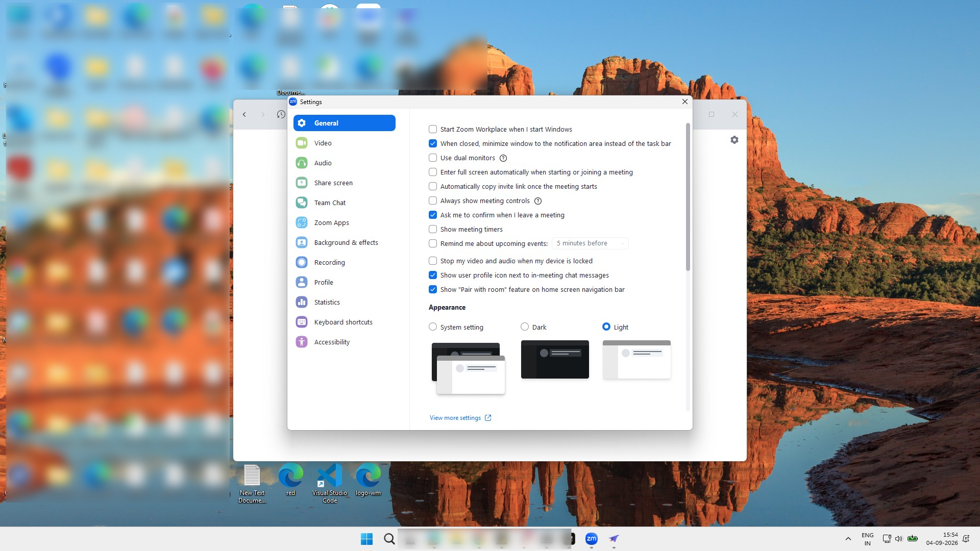Open Keyboard shortcuts settings
Image resolution: width=980 pixels, height=551 pixels.
point(345,322)
